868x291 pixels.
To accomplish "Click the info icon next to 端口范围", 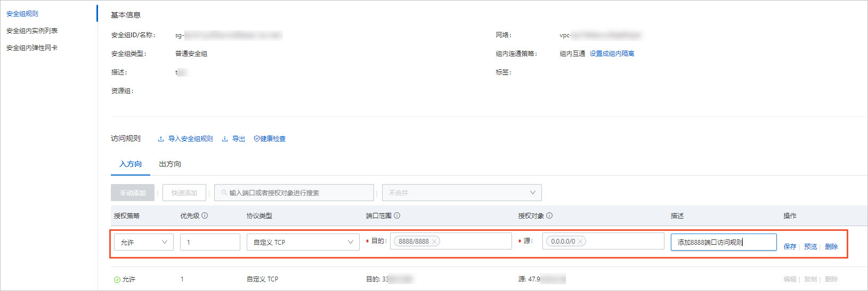I will tap(397, 215).
